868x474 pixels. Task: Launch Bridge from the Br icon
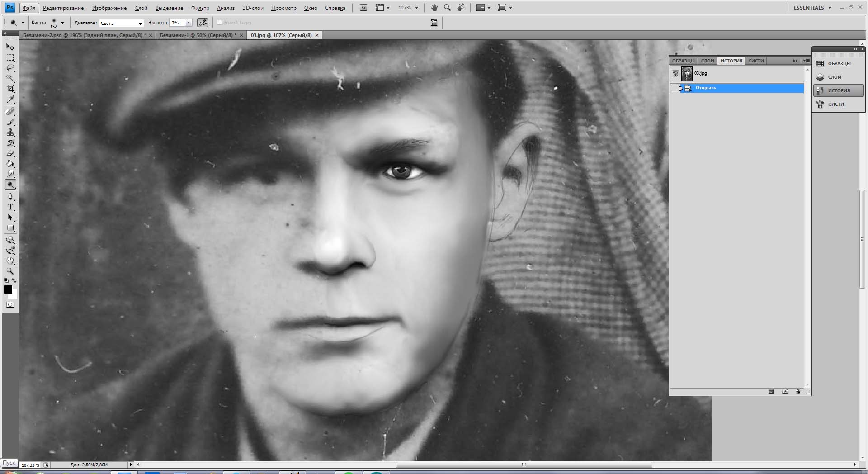[363, 8]
